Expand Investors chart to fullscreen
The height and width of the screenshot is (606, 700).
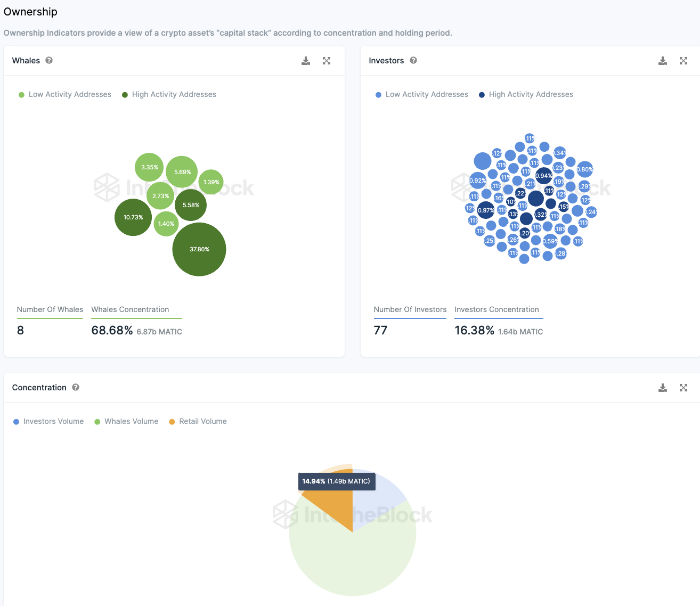(683, 61)
